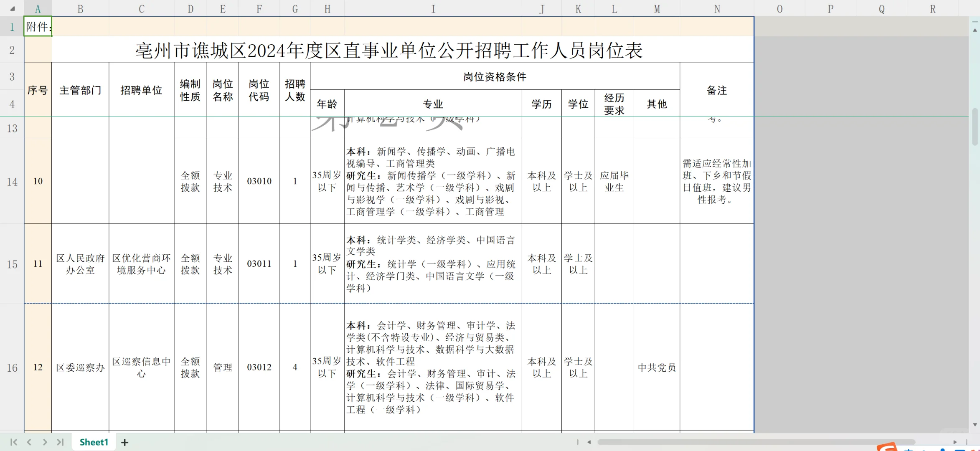Click the table title row of the recruitment sheet
Viewport: 980px width, 451px height.
388,51
